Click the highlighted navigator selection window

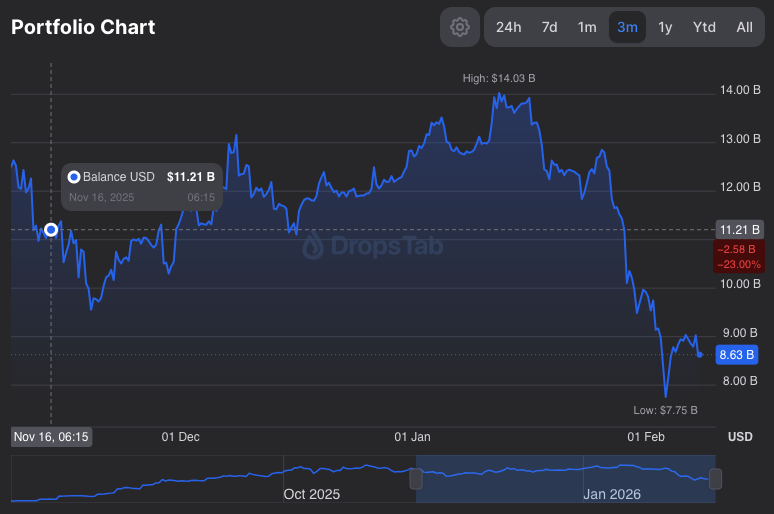[565, 479]
